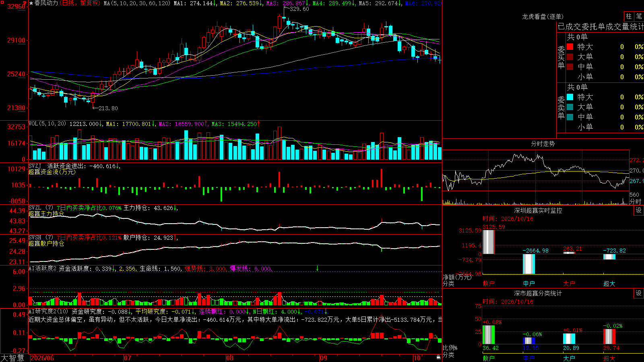This screenshot has height=362, width=644.
Task: Open 设 settings for 深圳超赢实时监控
Action: point(639,210)
